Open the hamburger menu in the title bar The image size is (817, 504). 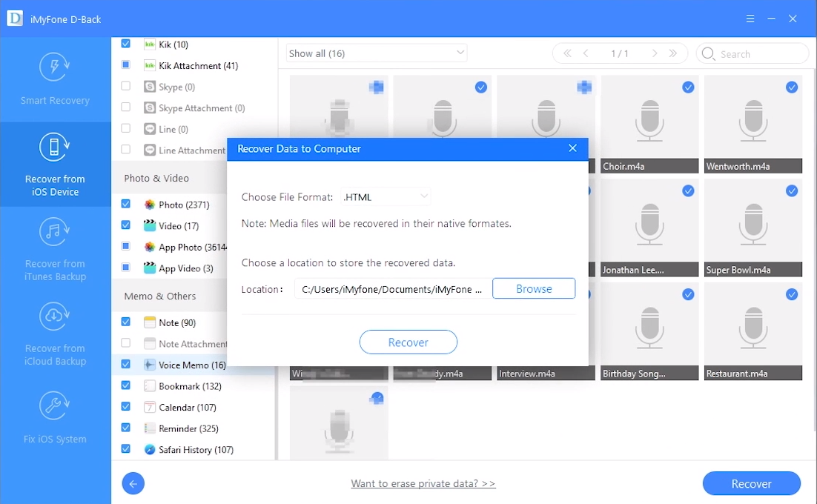(x=750, y=19)
